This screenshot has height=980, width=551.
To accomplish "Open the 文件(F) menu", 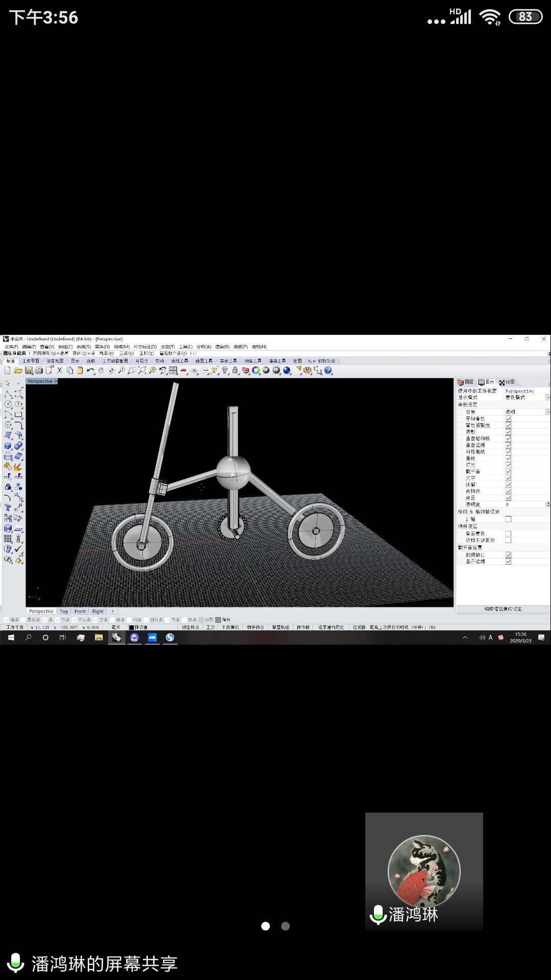I will click(x=11, y=347).
